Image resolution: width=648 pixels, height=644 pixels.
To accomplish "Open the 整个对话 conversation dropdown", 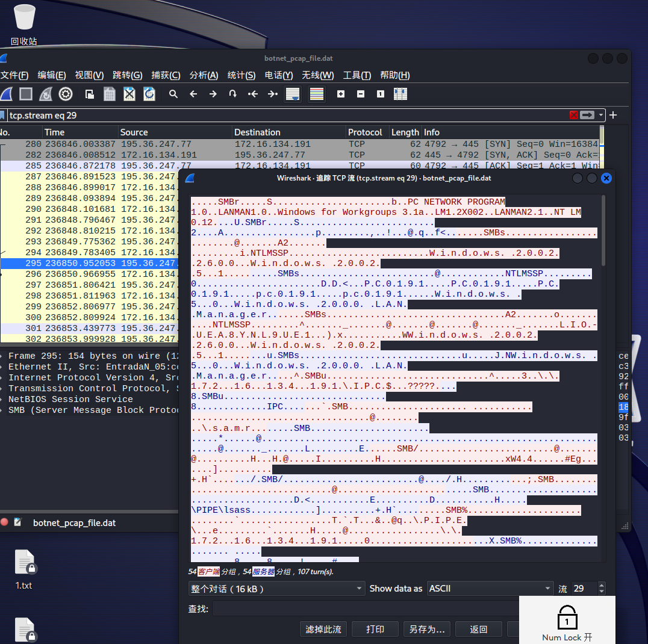I will coord(276,589).
